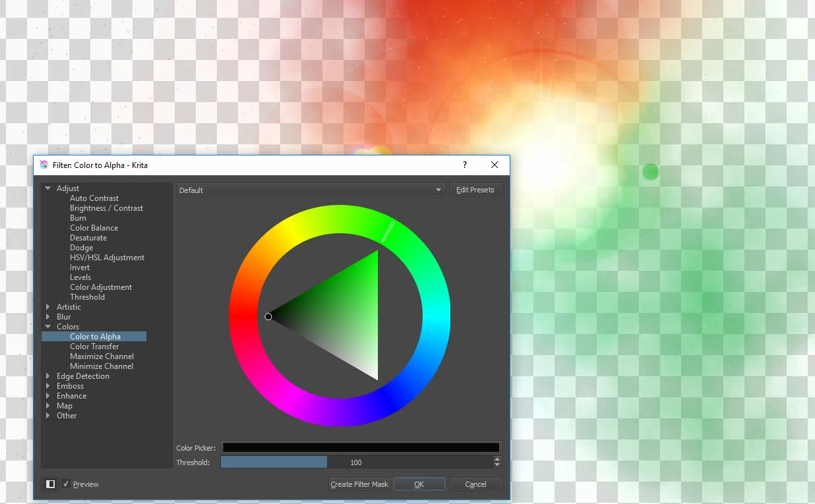Select the Burn filter

point(78,218)
